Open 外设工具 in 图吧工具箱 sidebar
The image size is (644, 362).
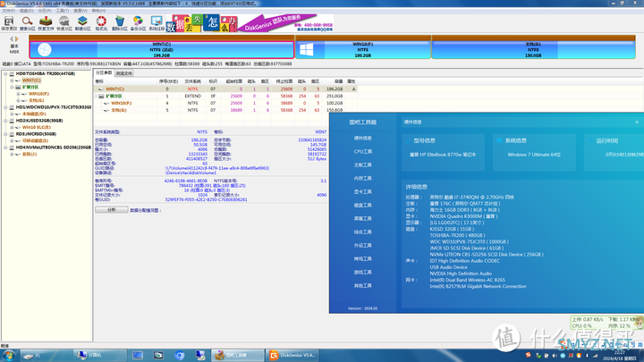point(362,246)
